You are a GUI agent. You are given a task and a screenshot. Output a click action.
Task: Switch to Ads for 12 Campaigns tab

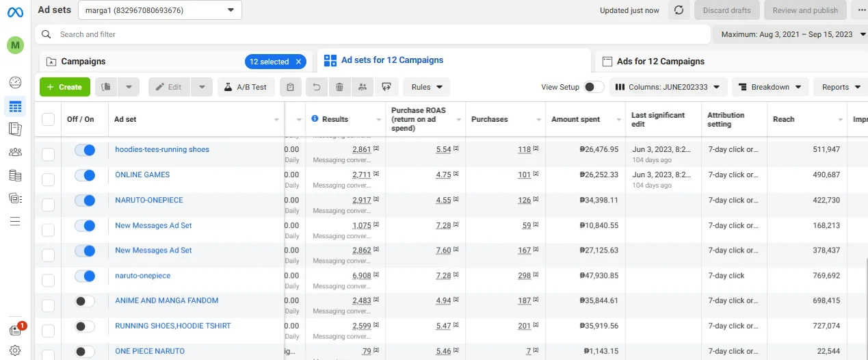tap(661, 62)
